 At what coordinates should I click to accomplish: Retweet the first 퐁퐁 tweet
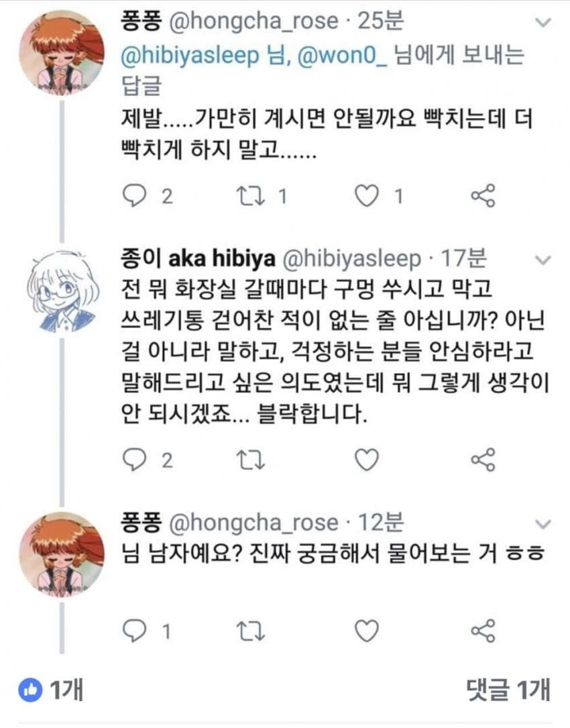click(x=251, y=196)
